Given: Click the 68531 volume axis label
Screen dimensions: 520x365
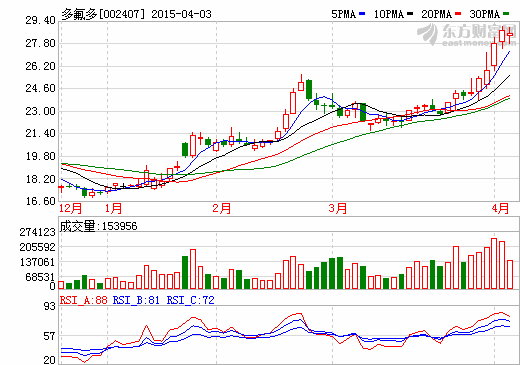Looking at the screenshot, I should pyautogui.click(x=40, y=277).
